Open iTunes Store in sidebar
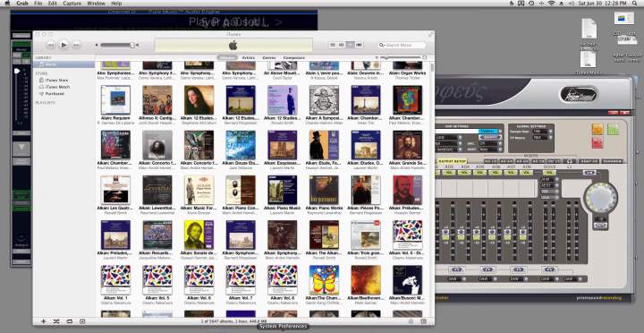This screenshot has width=644, height=333. pos(56,81)
